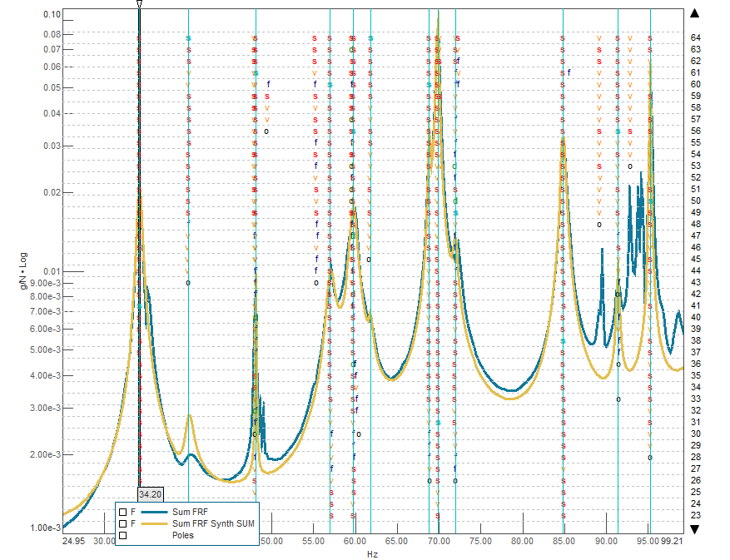
Task: Select the Poles legend label
Action: [182, 535]
